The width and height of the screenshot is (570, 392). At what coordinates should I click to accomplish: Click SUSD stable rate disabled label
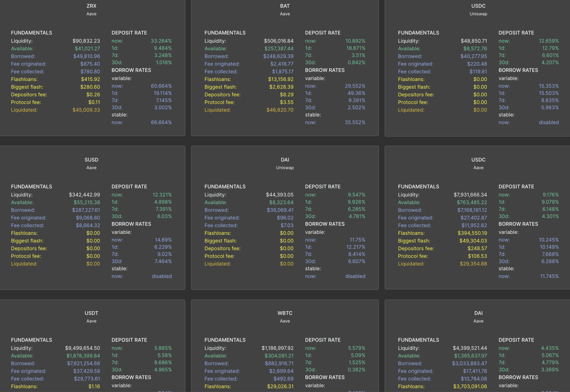click(x=162, y=276)
